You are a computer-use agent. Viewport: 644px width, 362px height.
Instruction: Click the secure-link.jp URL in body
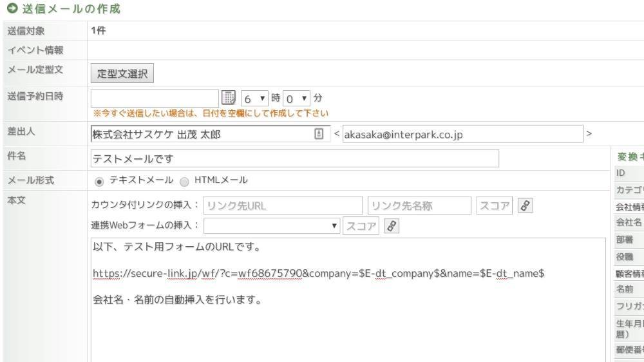click(318, 273)
